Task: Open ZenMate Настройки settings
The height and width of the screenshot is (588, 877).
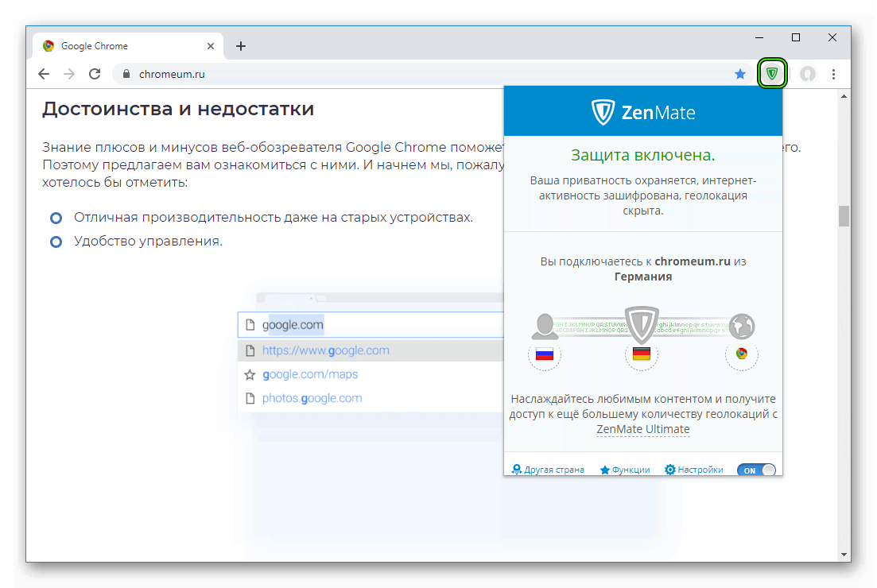Action: 693,470
